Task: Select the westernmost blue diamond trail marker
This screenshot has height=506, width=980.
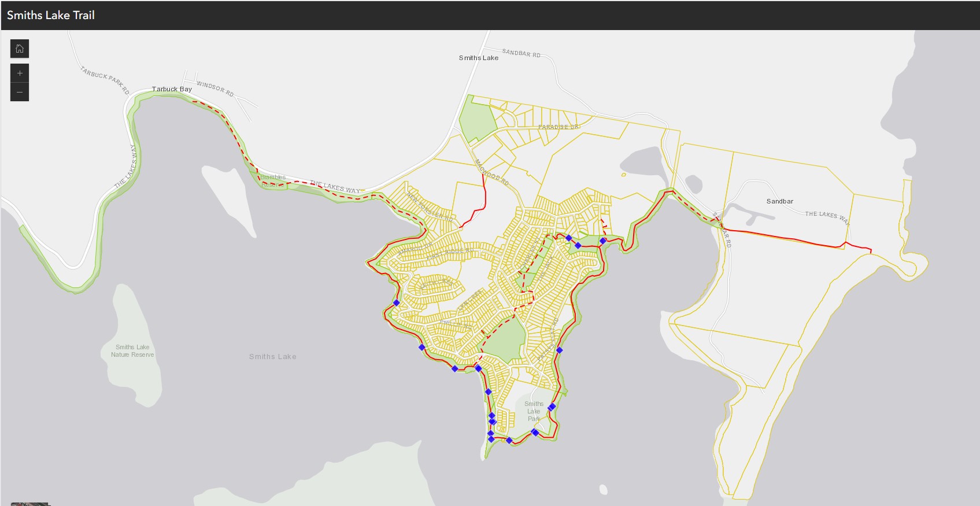Action: 396,302
